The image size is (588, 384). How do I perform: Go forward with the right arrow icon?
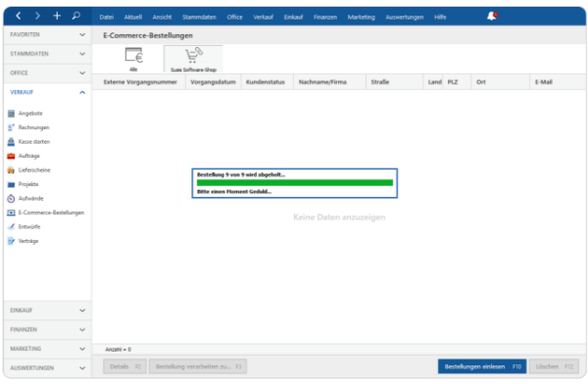point(37,16)
